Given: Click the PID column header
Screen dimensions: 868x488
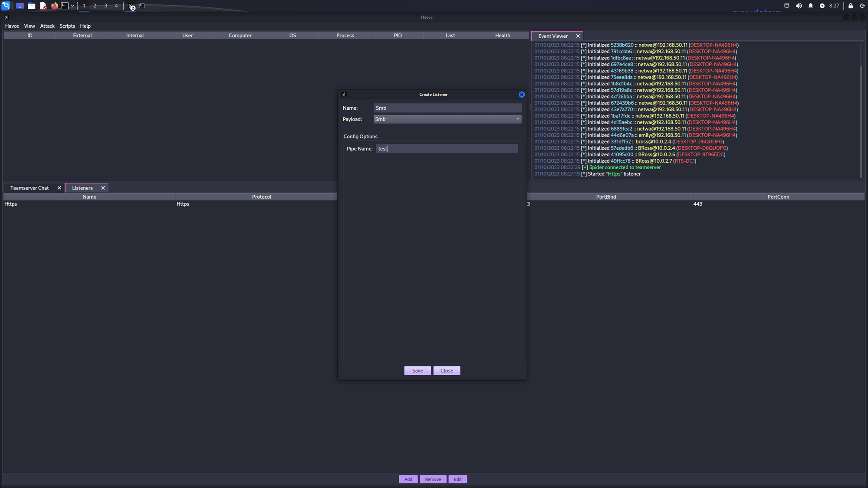Looking at the screenshot, I should coord(398,36).
